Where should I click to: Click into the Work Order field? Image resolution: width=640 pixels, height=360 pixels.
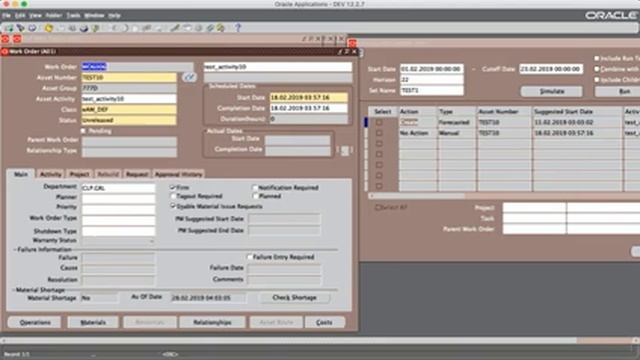click(x=138, y=67)
